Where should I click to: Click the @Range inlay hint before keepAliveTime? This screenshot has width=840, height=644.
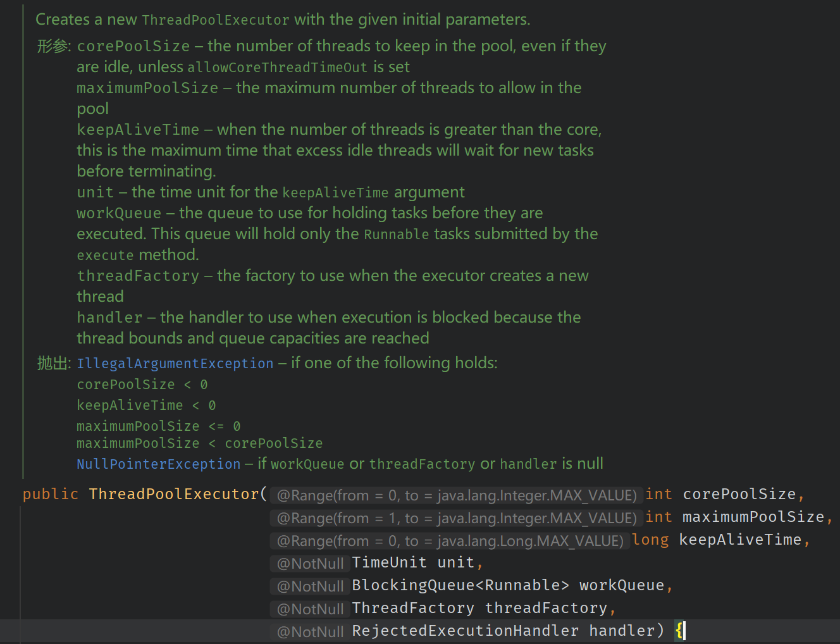(450, 541)
